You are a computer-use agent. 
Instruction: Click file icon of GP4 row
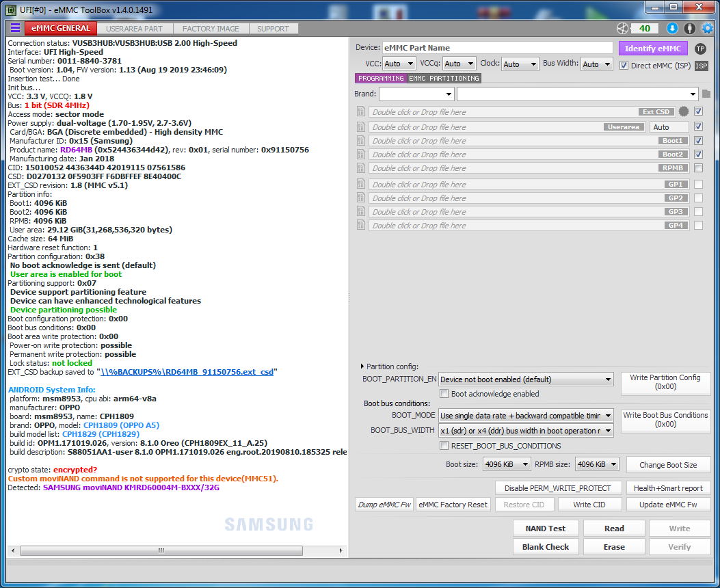point(361,226)
